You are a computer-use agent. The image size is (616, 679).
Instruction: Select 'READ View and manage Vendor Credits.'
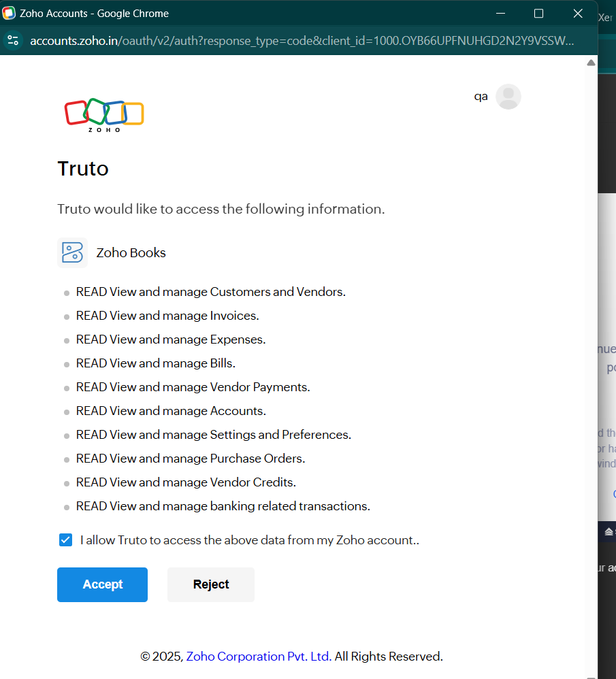tap(186, 482)
